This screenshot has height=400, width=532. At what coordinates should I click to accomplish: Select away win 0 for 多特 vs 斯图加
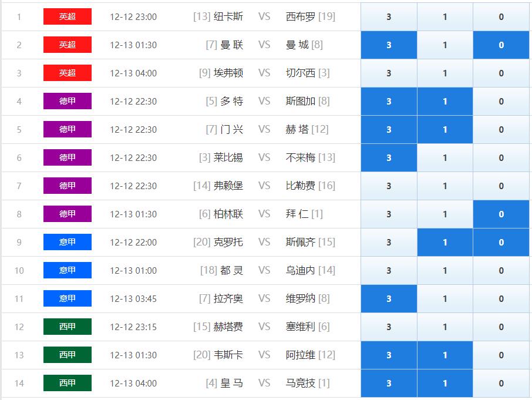tap(501, 101)
